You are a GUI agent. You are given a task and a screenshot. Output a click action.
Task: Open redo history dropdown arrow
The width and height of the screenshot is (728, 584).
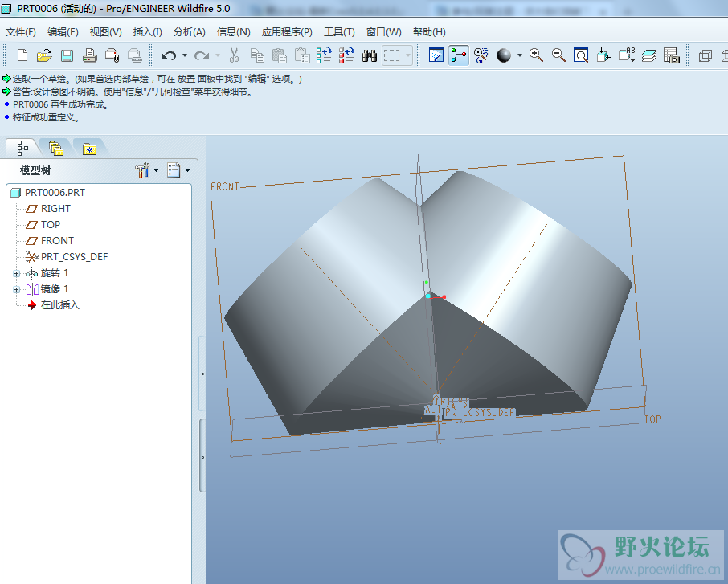coord(218,55)
